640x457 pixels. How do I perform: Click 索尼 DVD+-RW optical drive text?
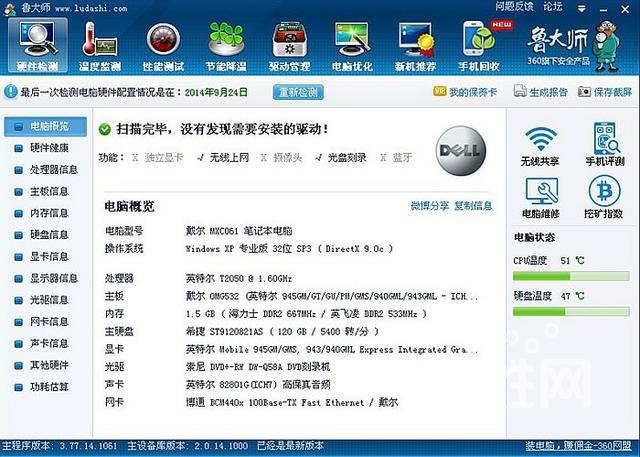click(258, 367)
